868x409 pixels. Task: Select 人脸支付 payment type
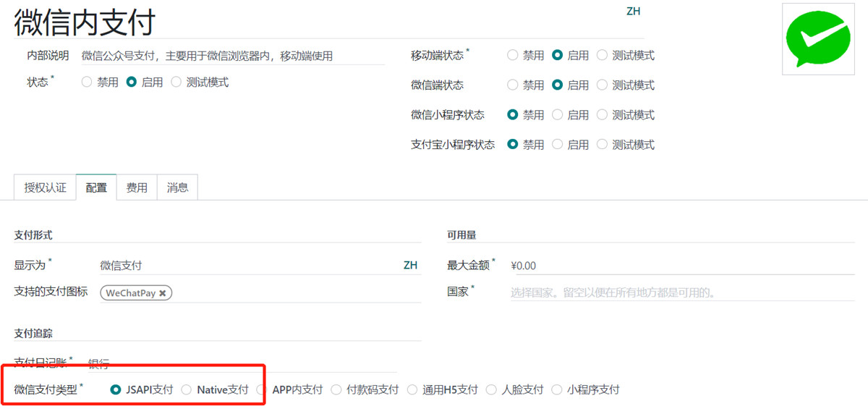pos(492,389)
